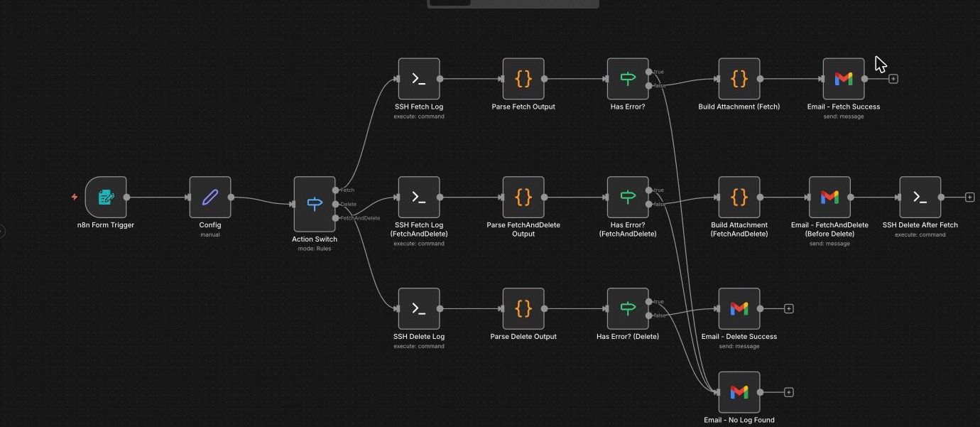
Task: Click Action Switch Fetch output connector
Action: click(x=336, y=190)
